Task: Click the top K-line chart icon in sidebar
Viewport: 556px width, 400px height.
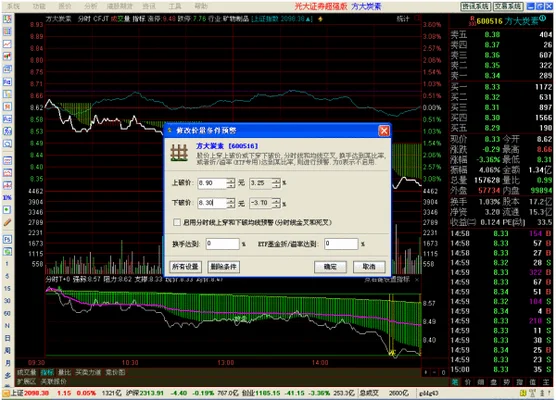Action: tap(7, 19)
